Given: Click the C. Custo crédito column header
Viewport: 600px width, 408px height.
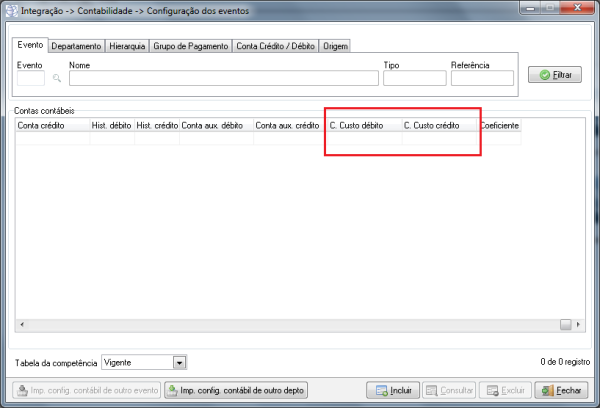Looking at the screenshot, I should coord(439,126).
